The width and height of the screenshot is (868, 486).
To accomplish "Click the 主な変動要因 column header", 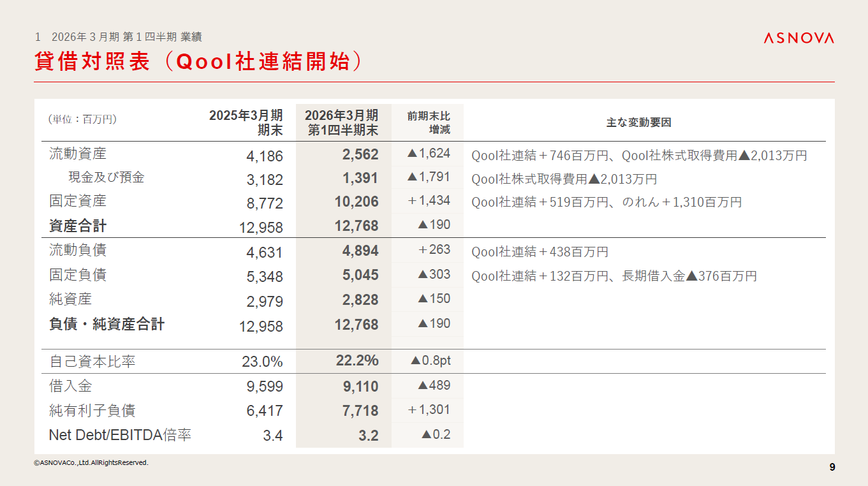I will [x=638, y=122].
